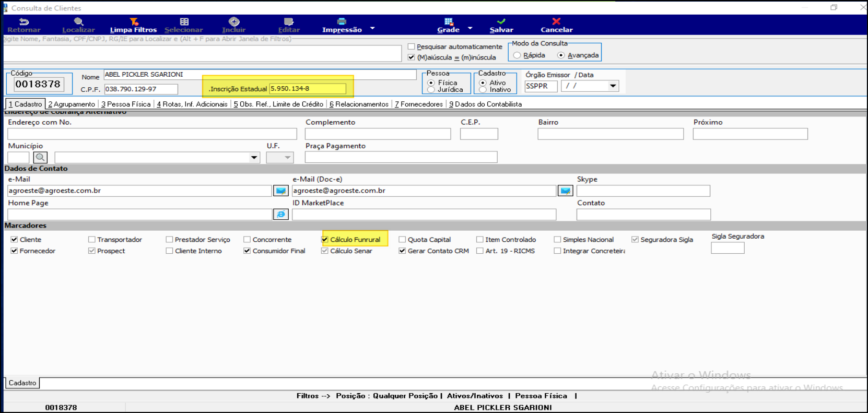Toggle Pesquisar automaticamente checkbox
Viewport: 868px width, 413px height.
(x=412, y=46)
